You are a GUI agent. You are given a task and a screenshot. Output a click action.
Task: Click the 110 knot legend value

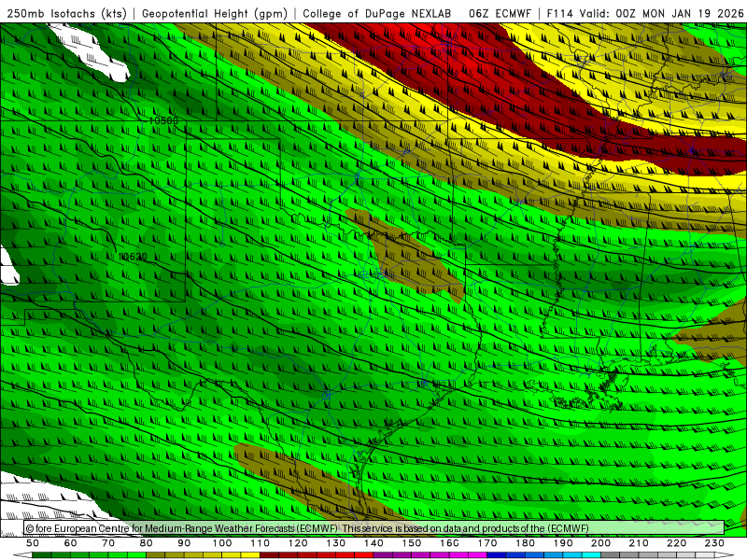[261, 543]
